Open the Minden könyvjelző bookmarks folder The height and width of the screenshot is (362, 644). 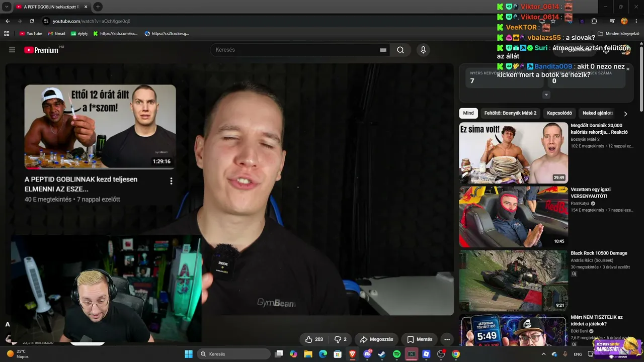pos(618,34)
